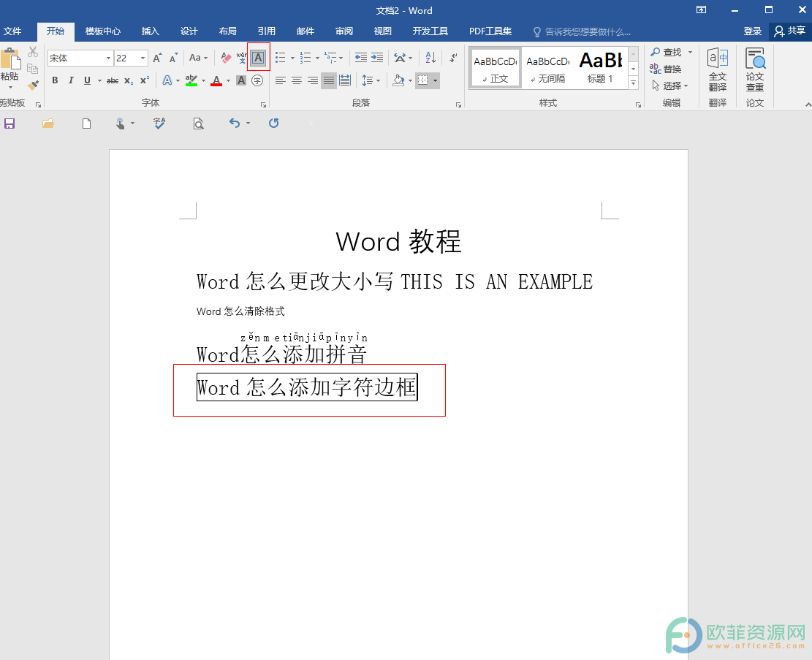
Task: Click 选择 Select button
Action: click(x=669, y=86)
